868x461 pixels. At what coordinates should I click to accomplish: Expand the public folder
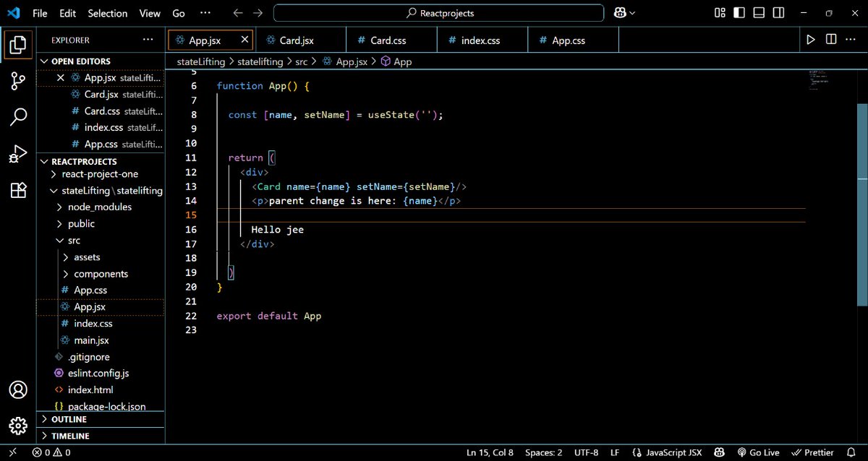pyautogui.click(x=101, y=224)
